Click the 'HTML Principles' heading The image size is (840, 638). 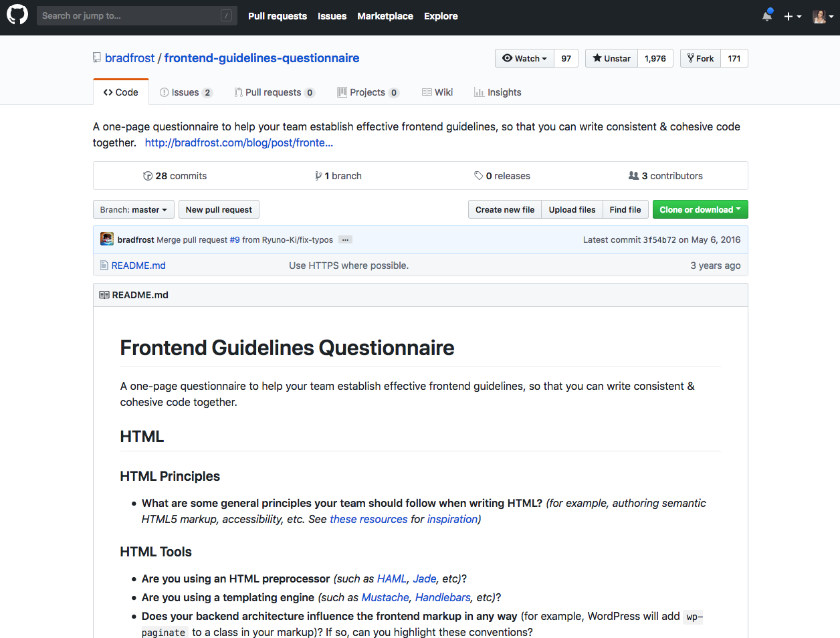[170, 476]
